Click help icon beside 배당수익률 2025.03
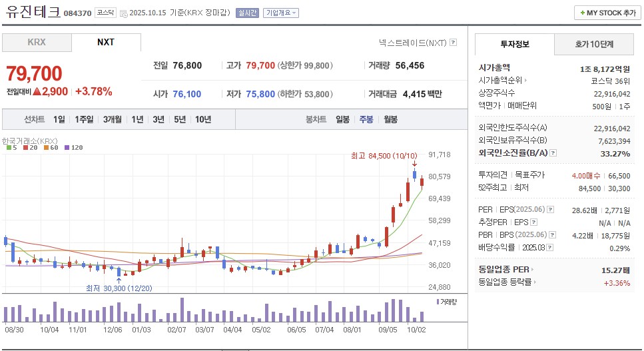Image resolution: width=644 pixels, height=351 pixels. [x=550, y=248]
